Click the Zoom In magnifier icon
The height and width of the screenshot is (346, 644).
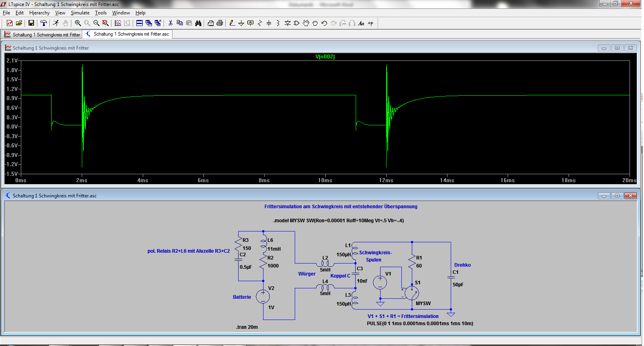78,23
